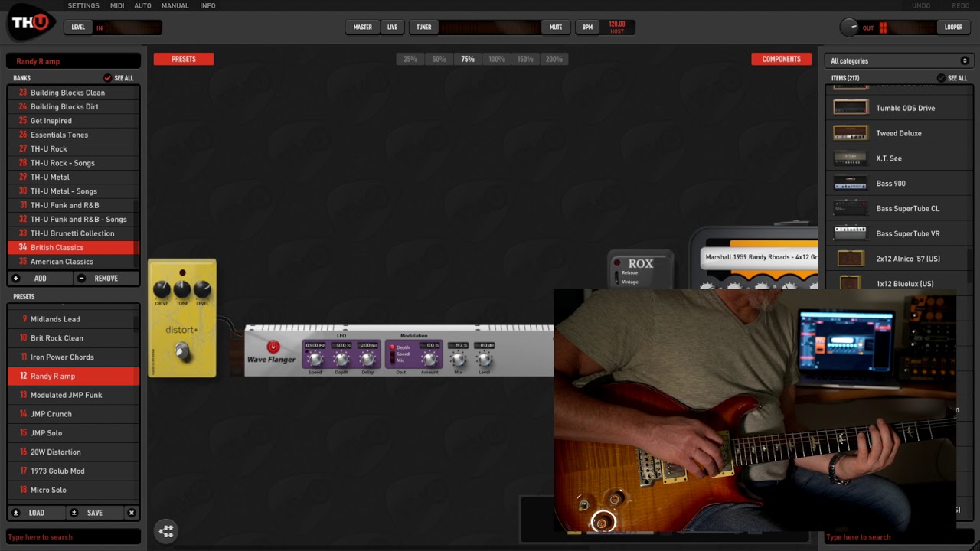This screenshot has height=551, width=980.
Task: Toggle the MUTE button
Action: click(x=556, y=28)
